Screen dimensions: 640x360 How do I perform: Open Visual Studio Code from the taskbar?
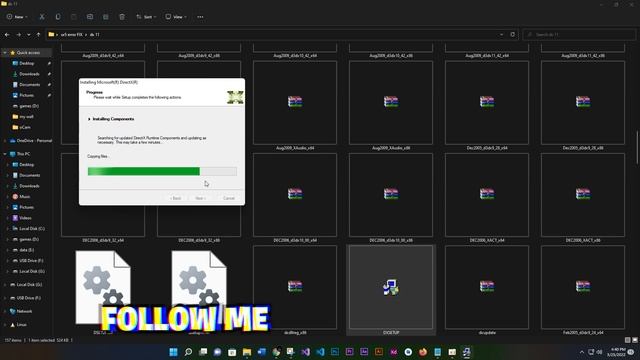(320, 352)
